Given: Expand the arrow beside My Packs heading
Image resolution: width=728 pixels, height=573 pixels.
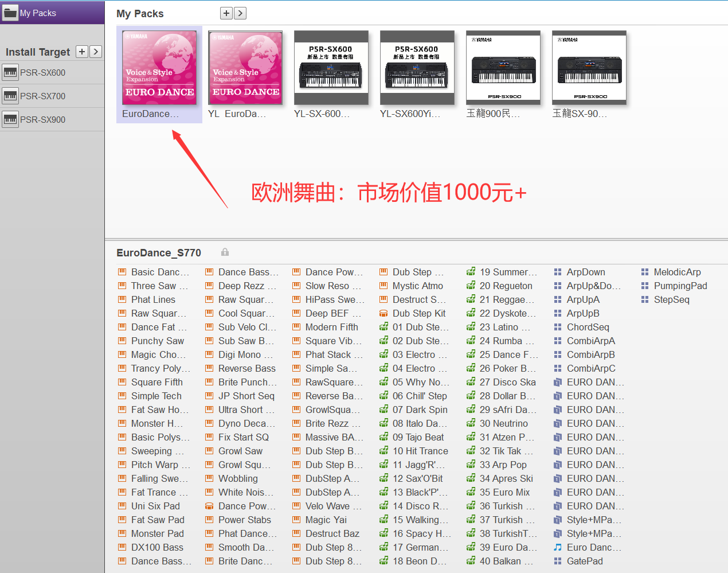Looking at the screenshot, I should click(x=240, y=13).
